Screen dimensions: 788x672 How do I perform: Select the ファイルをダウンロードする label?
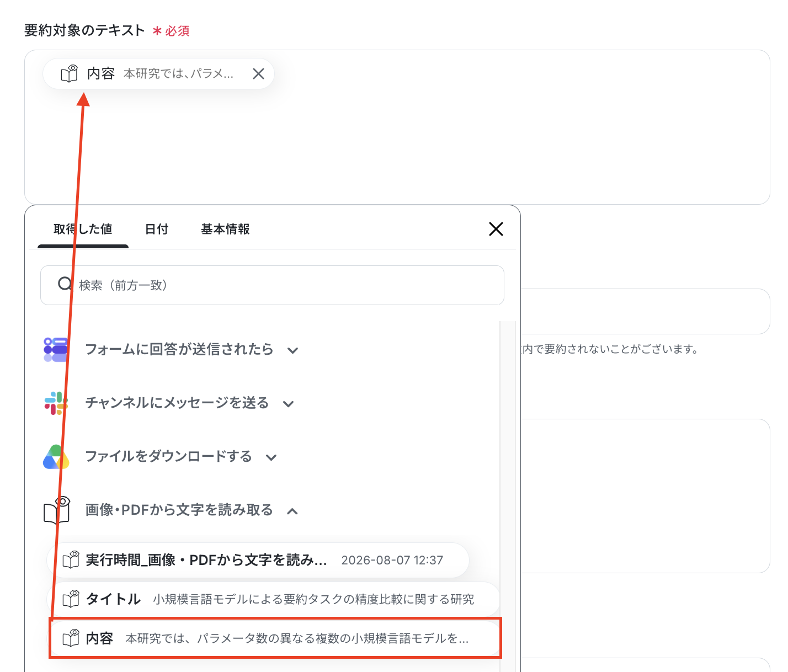169,456
